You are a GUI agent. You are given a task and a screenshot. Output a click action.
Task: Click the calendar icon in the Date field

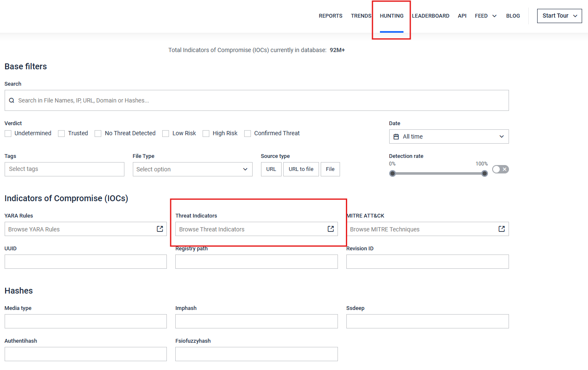[x=396, y=136]
